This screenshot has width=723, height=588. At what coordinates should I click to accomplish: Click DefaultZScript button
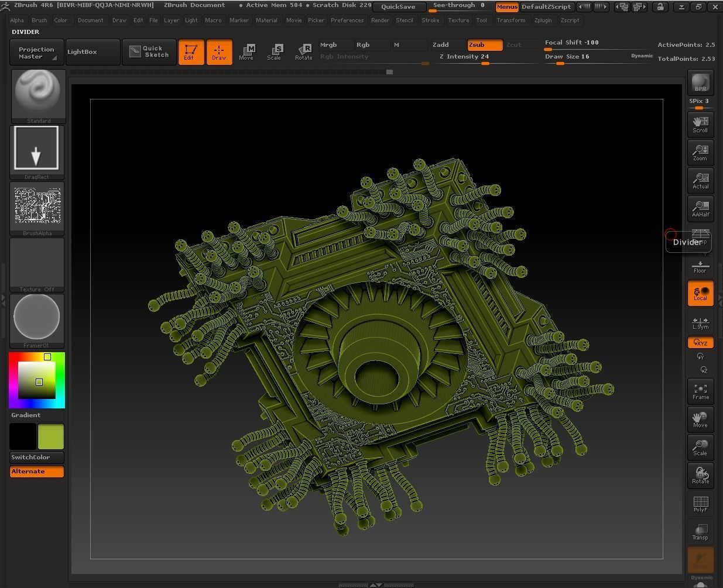(x=546, y=6)
